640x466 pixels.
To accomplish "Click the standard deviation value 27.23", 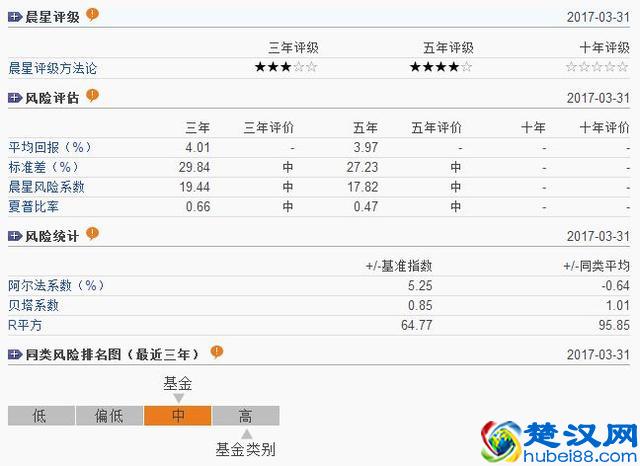I will point(362,167).
